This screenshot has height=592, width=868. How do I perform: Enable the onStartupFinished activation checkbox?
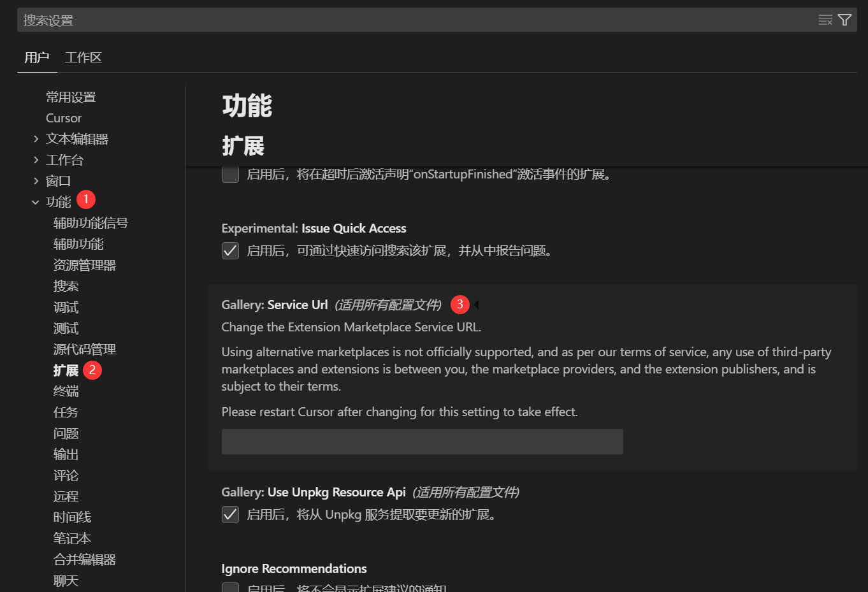point(230,174)
